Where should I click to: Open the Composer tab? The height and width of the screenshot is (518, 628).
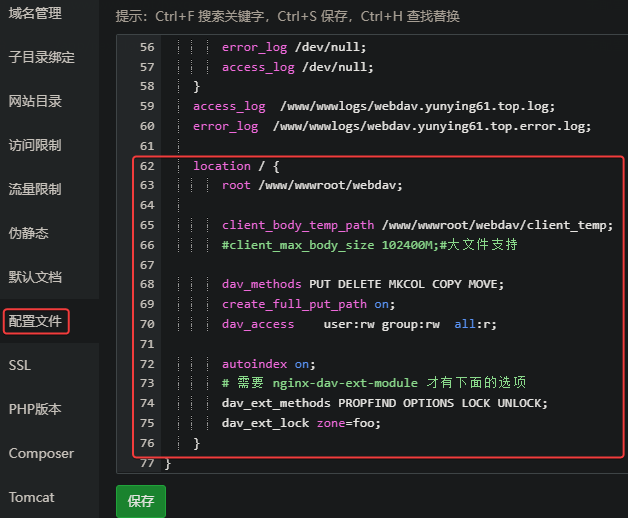tap(41, 453)
